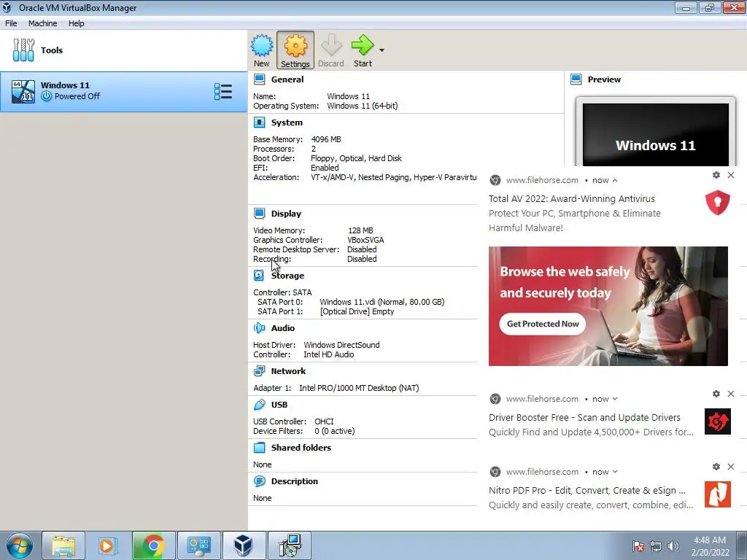Expand the Driver Booster notification chevron
The width and height of the screenshot is (747, 560).
[615, 399]
